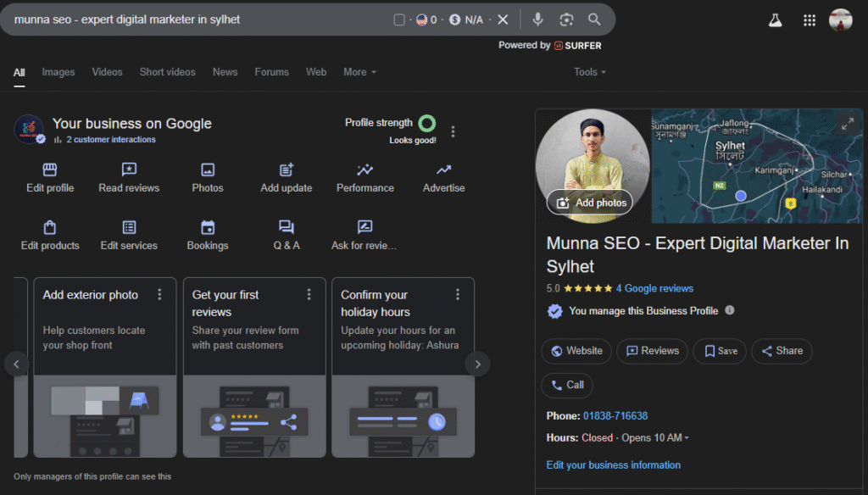Open the 2 customer interactions link

[111, 140]
